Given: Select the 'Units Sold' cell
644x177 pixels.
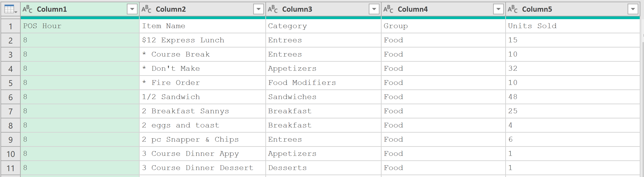Looking at the screenshot, I should point(573,26).
